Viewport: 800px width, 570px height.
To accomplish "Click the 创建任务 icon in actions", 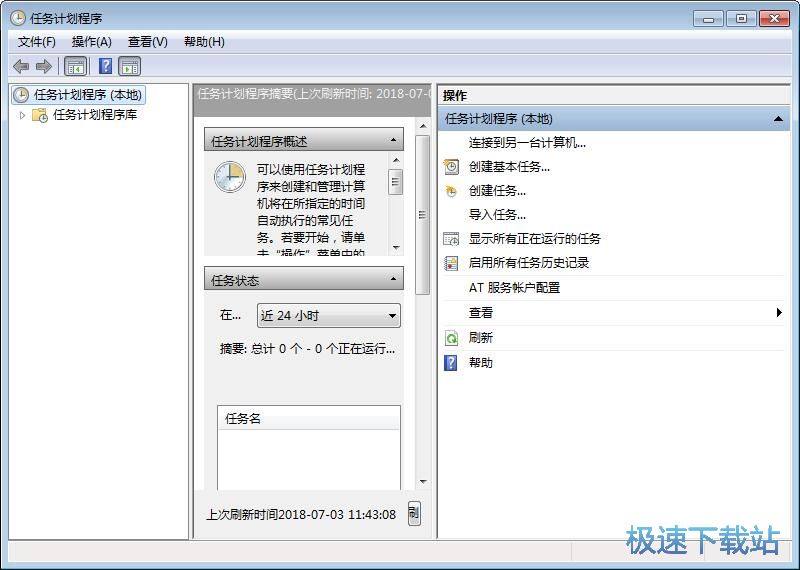I will 451,191.
